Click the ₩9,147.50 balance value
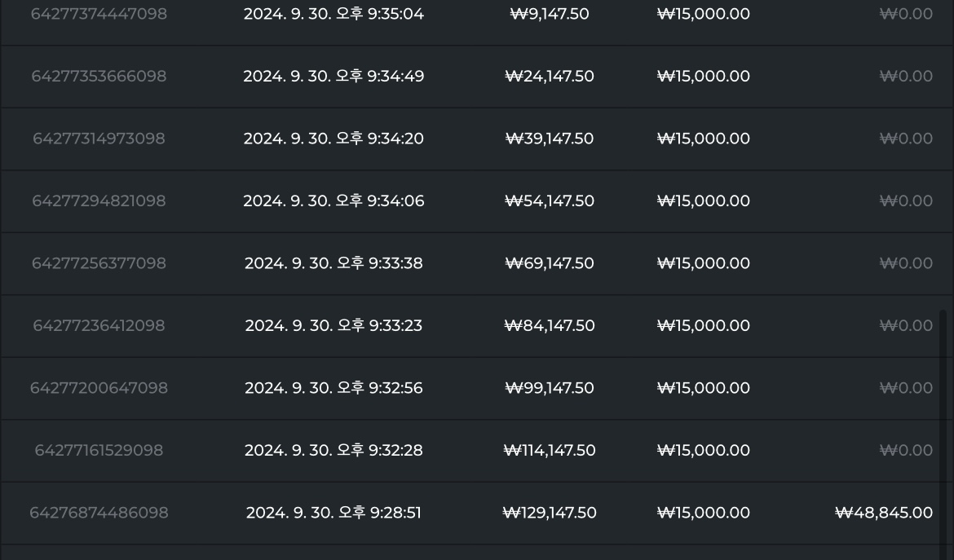Image resolution: width=954 pixels, height=560 pixels. coord(550,13)
